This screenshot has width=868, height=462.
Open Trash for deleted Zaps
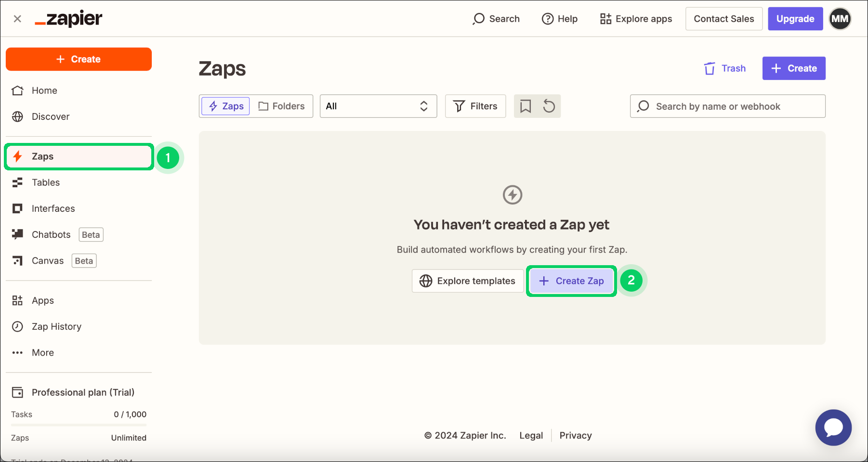coord(724,68)
